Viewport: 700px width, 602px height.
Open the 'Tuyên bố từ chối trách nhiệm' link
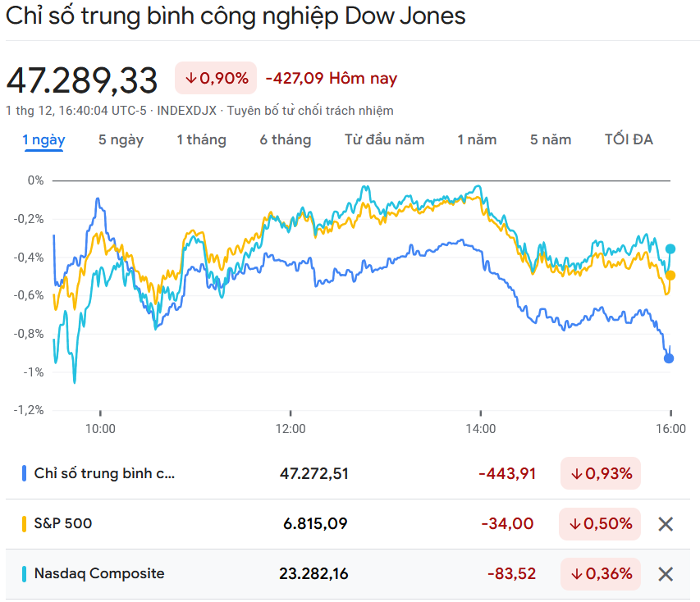coord(310,110)
